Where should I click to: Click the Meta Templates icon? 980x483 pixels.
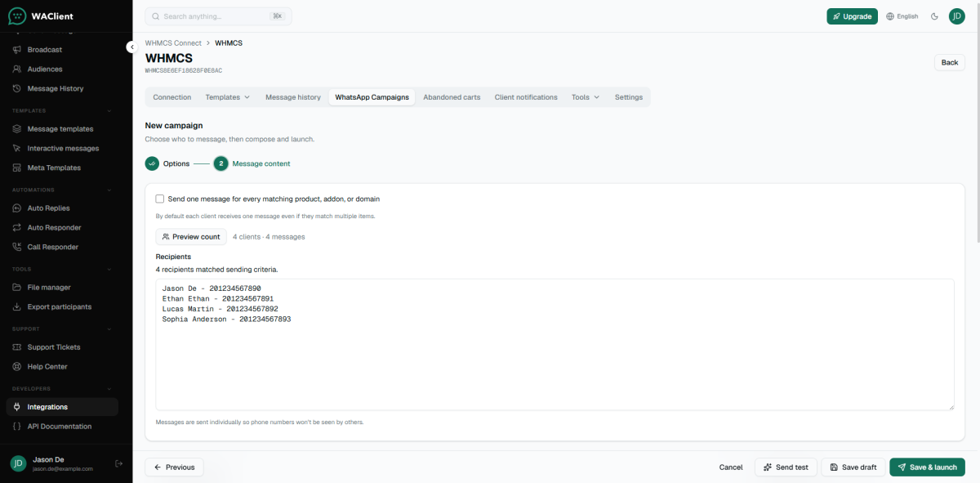(x=18, y=168)
